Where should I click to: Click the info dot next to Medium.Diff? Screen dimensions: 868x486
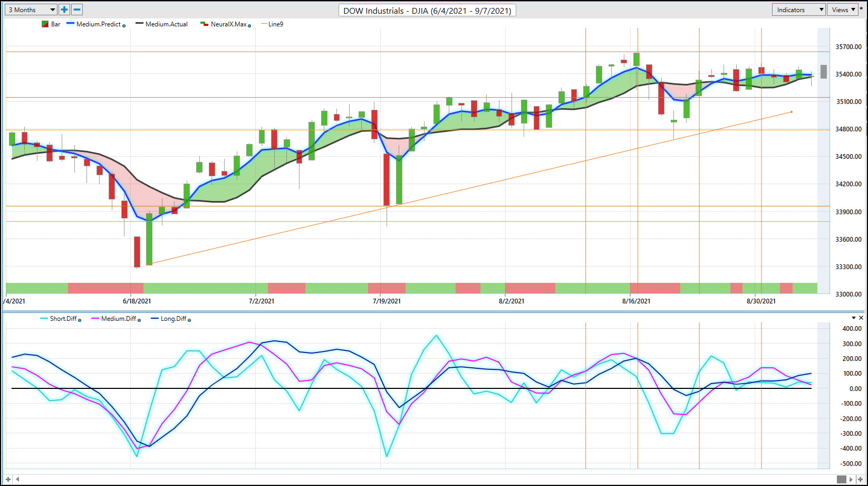139,320
